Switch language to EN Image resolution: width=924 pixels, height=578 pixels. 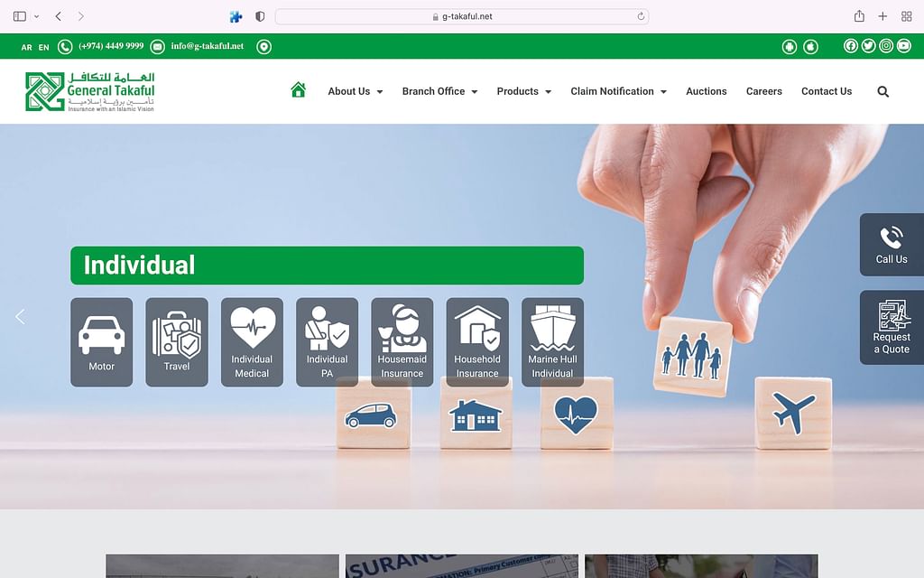(44, 47)
